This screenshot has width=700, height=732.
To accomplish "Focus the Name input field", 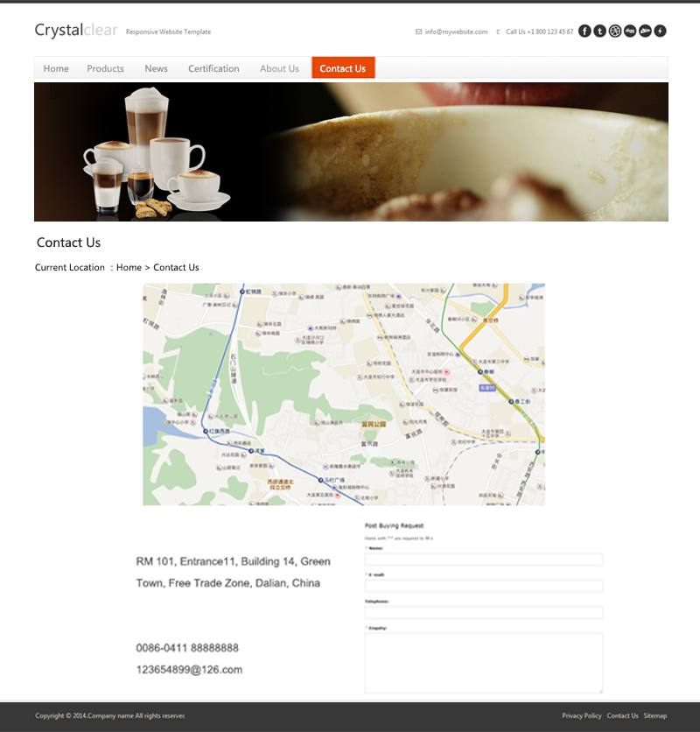I will pyautogui.click(x=484, y=560).
